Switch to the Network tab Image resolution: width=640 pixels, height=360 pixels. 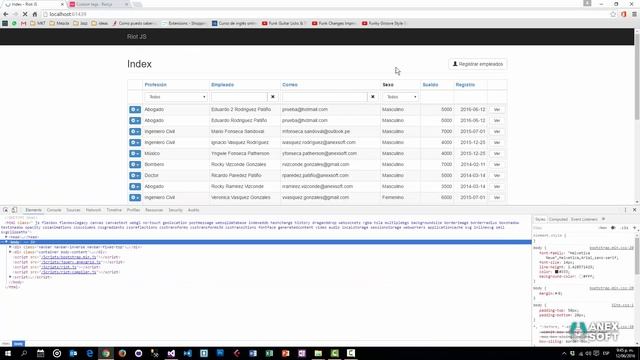pyautogui.click(x=93, y=210)
